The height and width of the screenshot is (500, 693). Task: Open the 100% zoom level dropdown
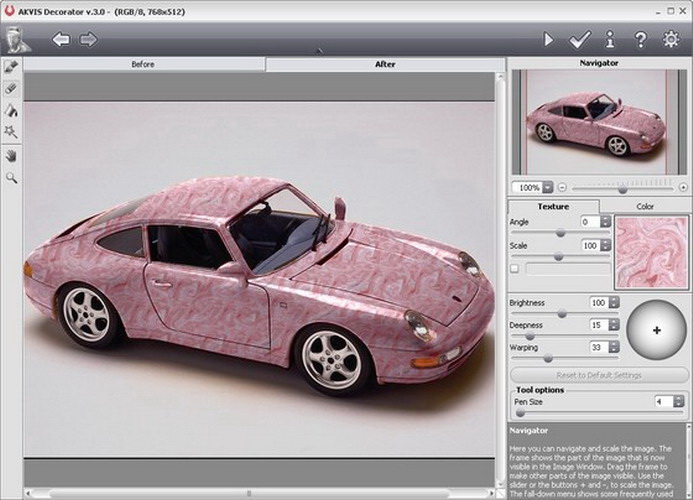click(x=547, y=187)
